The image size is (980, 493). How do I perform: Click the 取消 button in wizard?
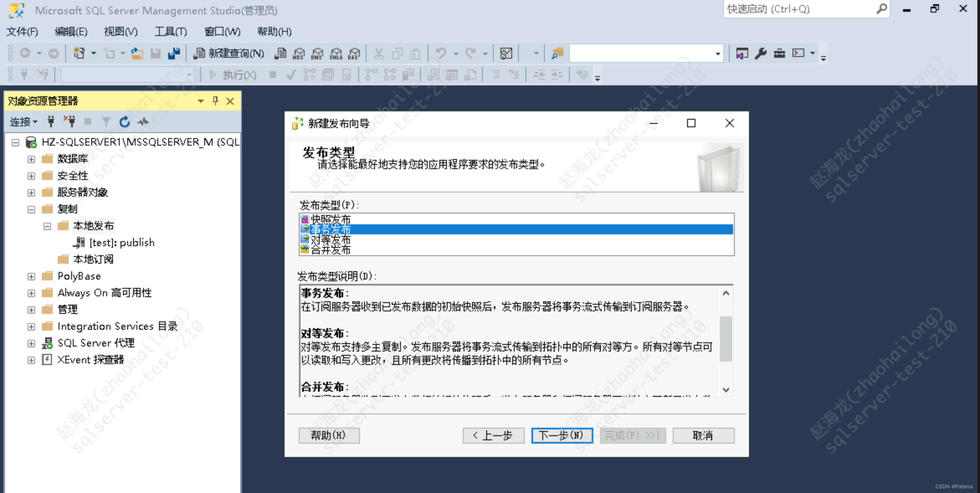coord(703,435)
